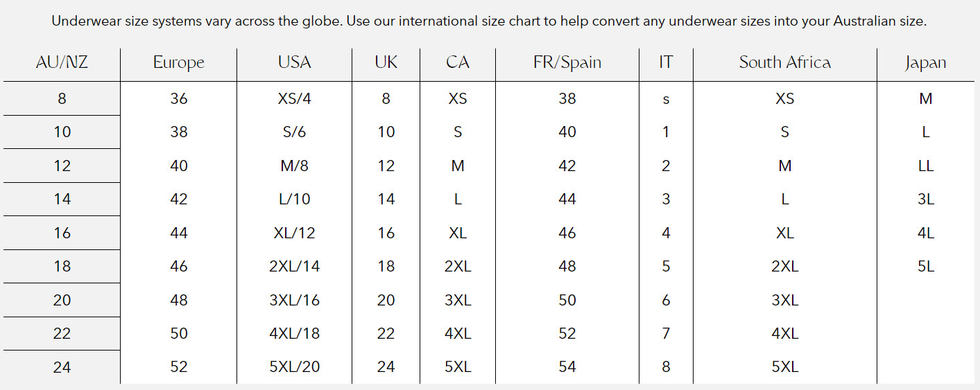Click the Japan 5L size cell
The height and width of the screenshot is (390, 980).
(x=925, y=266)
